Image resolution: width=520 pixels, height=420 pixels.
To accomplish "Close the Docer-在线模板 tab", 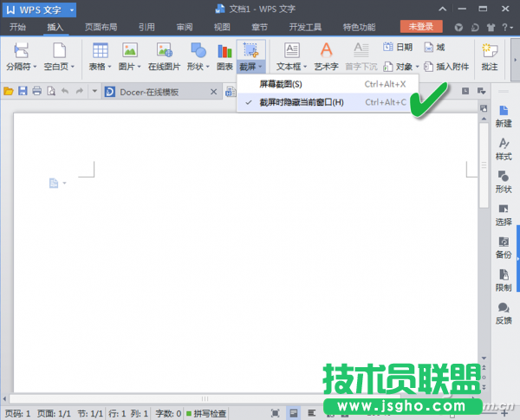I will click(x=214, y=92).
